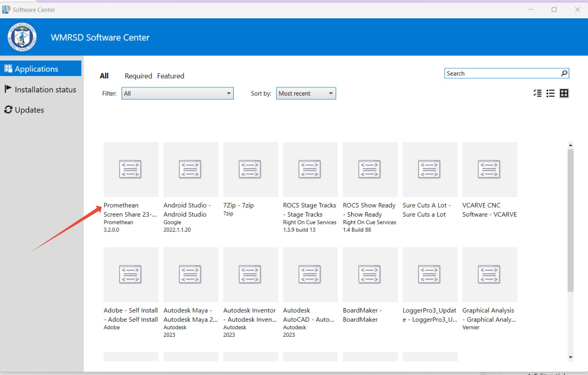Switch to tile grid view icon
588x375 pixels.
click(x=564, y=93)
